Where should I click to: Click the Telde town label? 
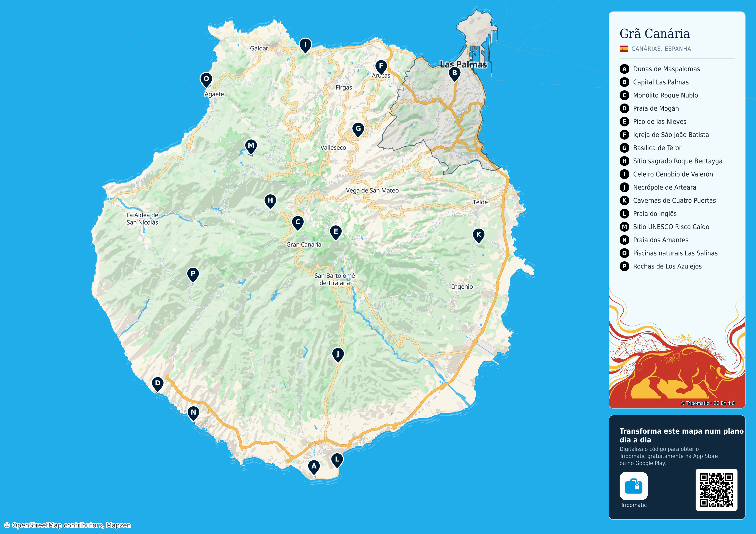[x=480, y=202]
